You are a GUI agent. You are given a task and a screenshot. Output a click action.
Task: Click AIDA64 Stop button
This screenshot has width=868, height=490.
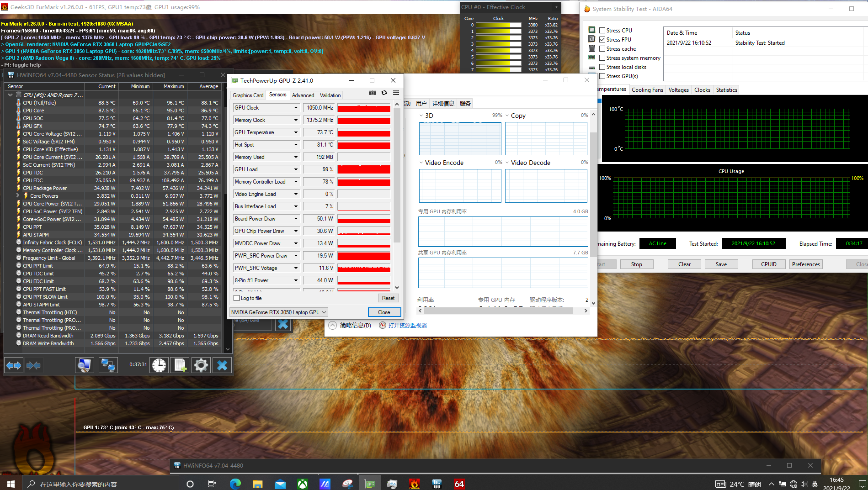636,264
